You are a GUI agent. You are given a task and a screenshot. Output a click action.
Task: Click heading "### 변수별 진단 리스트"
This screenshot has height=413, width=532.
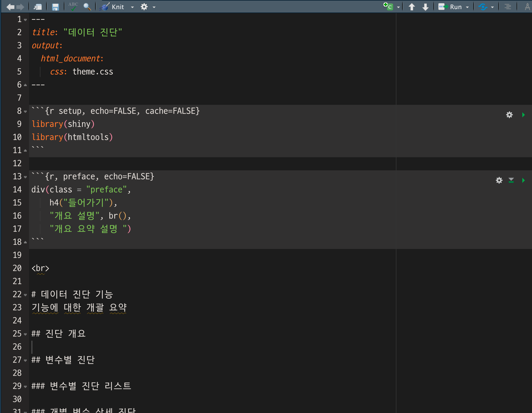81,386
